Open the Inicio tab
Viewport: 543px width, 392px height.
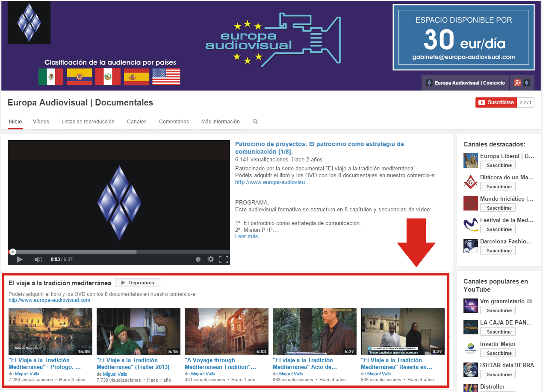(15, 122)
